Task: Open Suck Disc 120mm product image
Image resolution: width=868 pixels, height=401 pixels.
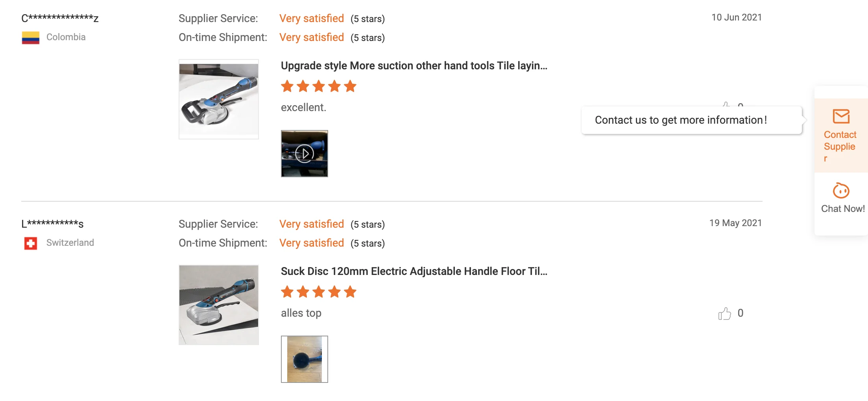Action: [219, 305]
